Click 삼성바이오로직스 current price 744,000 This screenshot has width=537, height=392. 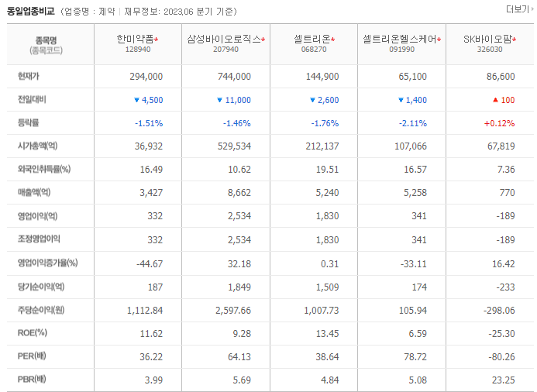pyautogui.click(x=234, y=77)
